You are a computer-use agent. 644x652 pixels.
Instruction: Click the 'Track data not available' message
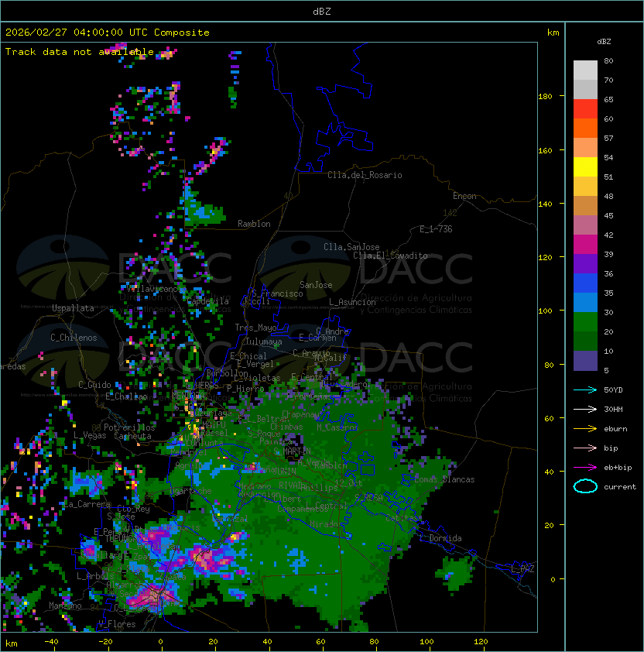click(80, 52)
